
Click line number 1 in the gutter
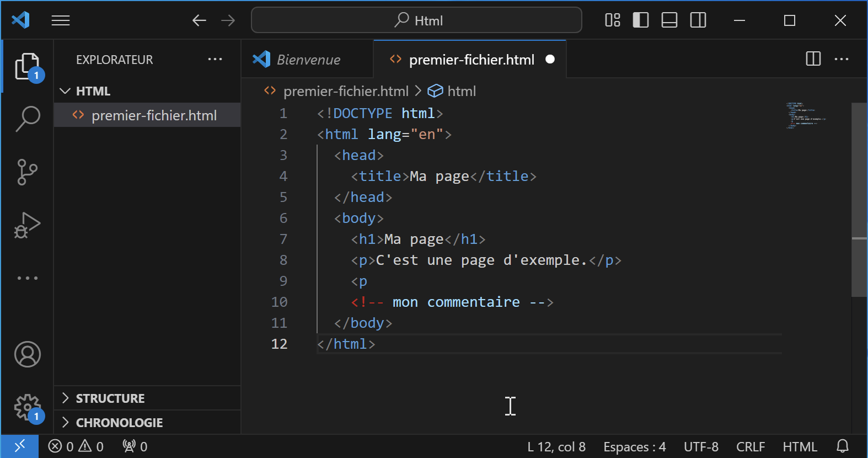283,113
